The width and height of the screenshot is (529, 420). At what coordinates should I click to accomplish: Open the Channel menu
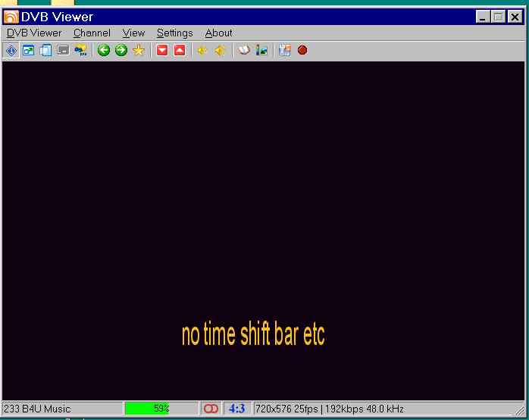pyautogui.click(x=92, y=33)
